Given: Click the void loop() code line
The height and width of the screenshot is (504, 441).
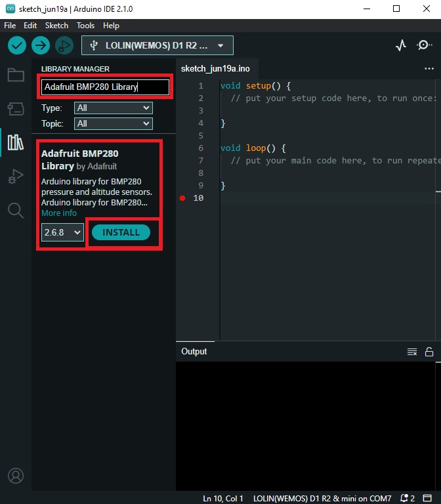Looking at the screenshot, I should (x=253, y=148).
